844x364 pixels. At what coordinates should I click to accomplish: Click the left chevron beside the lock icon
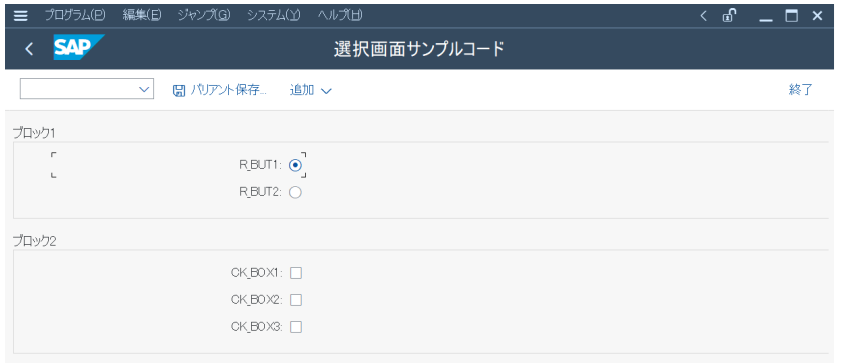pos(703,16)
